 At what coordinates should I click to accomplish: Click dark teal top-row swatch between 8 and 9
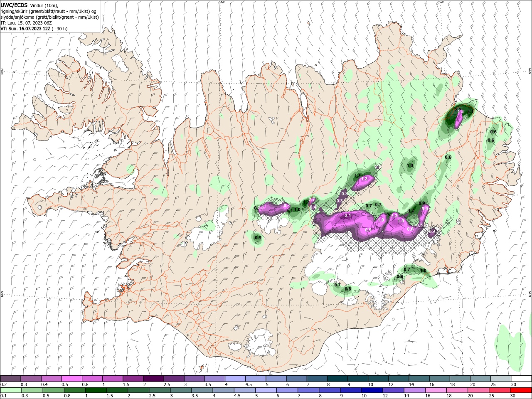pos(337,379)
